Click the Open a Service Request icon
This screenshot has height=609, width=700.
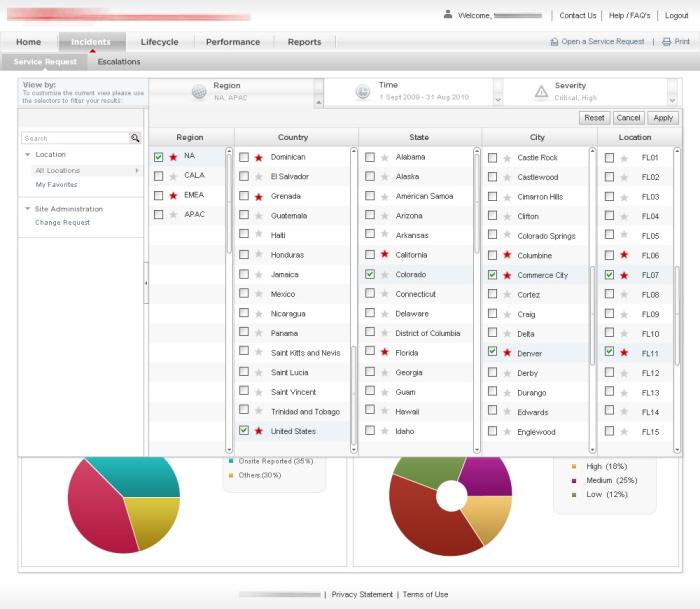point(554,42)
